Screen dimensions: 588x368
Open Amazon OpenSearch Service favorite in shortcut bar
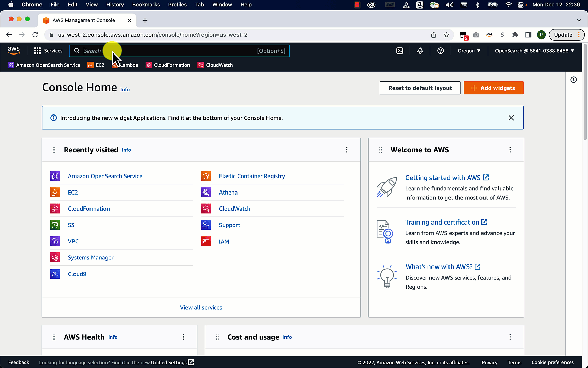click(44, 65)
